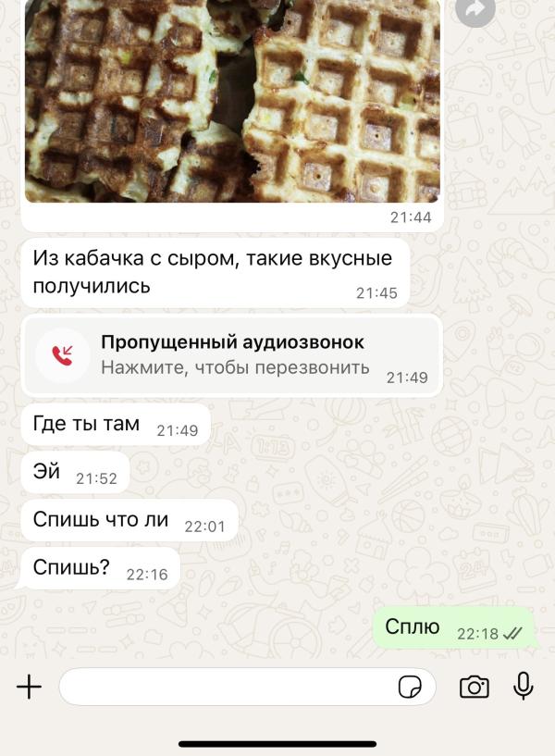Viewport: 555px width, 756px height.
Task: Select the Из кабачка с сыром message
Action: click(x=216, y=272)
